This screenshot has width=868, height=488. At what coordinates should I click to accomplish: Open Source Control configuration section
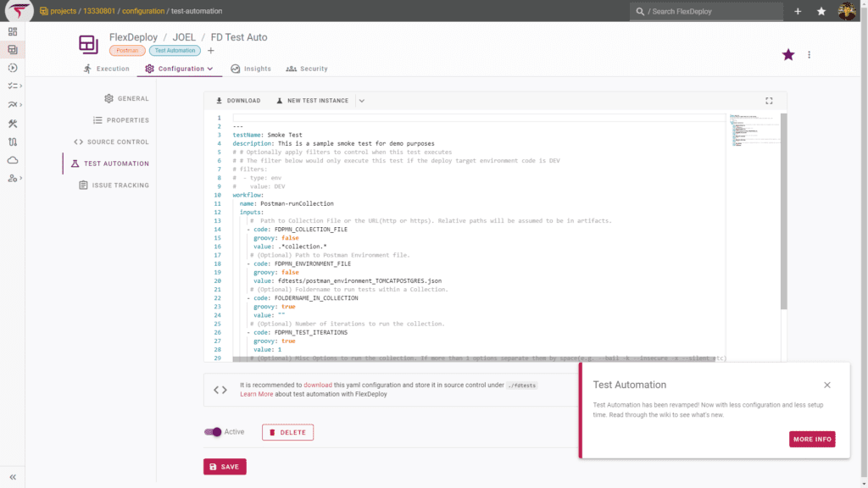point(111,142)
